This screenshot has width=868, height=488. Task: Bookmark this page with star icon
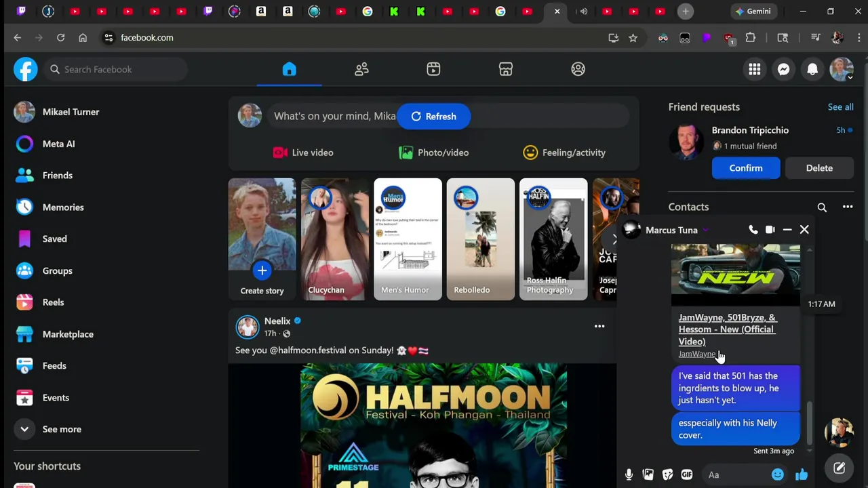633,38
